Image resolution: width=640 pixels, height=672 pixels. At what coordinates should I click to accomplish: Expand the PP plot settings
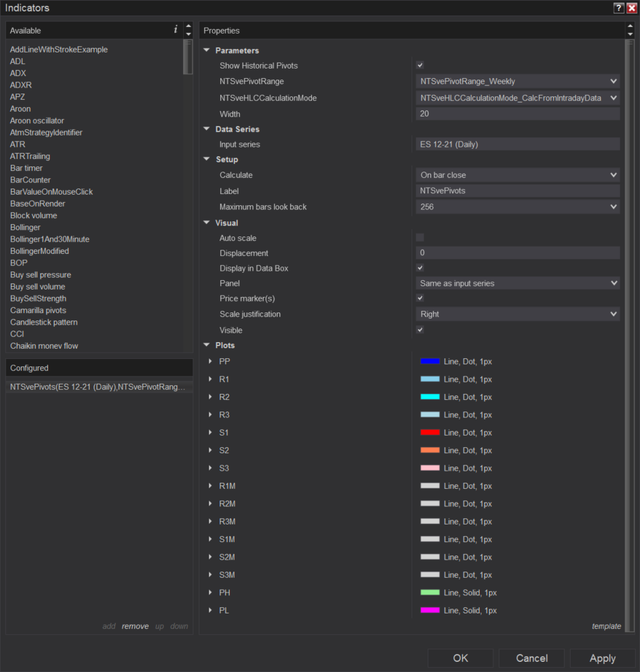(x=210, y=362)
